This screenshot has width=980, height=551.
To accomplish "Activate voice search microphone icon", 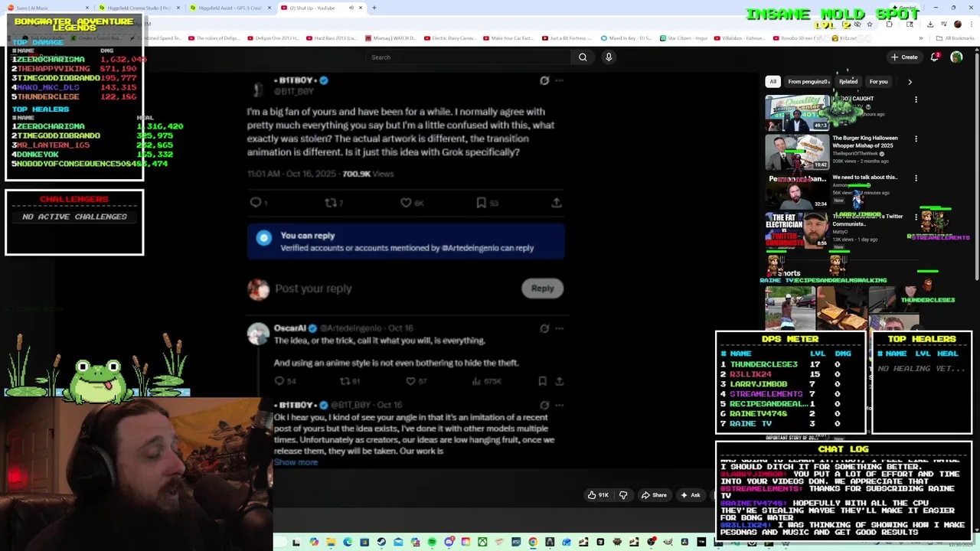I will [609, 57].
